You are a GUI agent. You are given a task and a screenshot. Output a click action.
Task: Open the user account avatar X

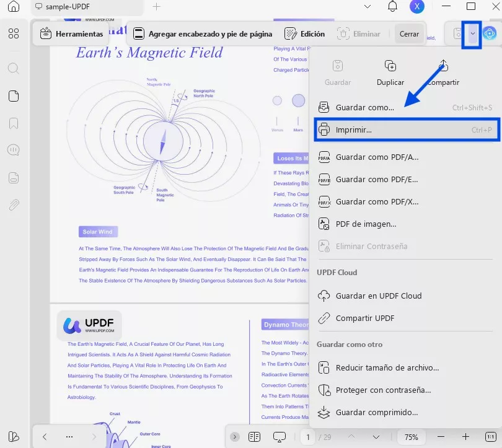(417, 6)
